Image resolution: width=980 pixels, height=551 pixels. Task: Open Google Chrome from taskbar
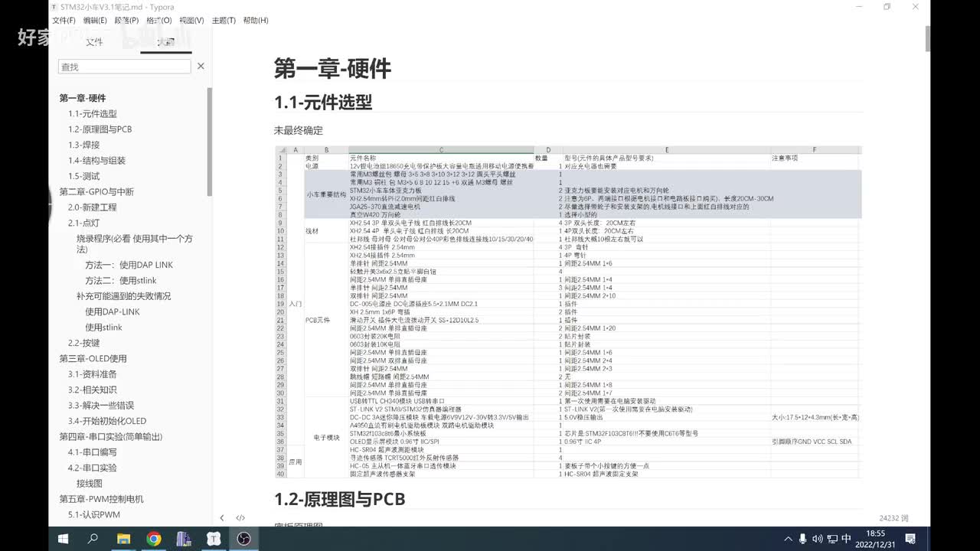[154, 538]
